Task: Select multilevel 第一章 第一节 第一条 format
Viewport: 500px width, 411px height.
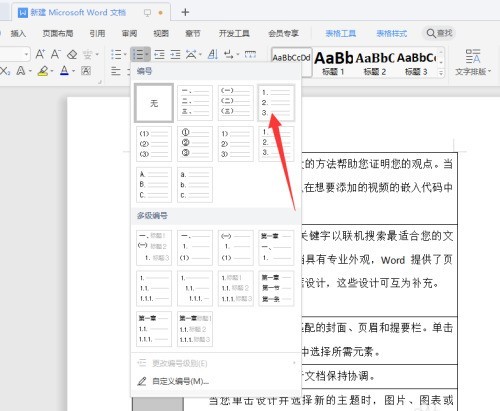Action: pos(276,288)
